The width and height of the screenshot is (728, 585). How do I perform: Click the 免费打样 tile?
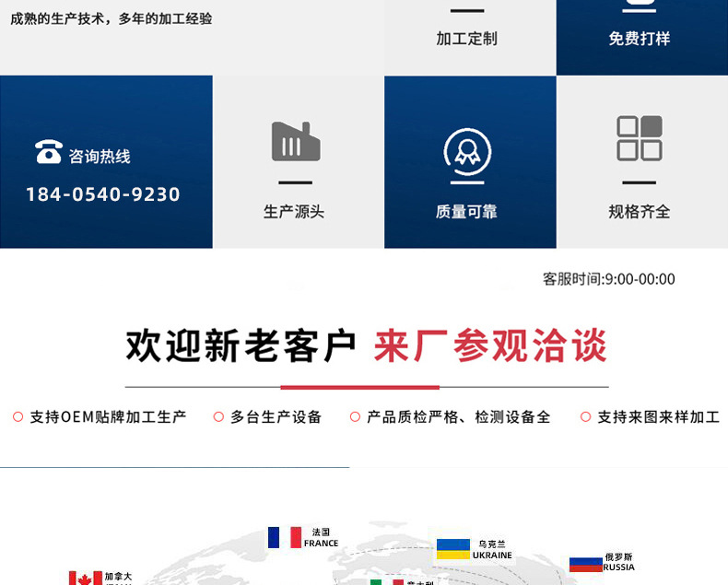coord(642,37)
